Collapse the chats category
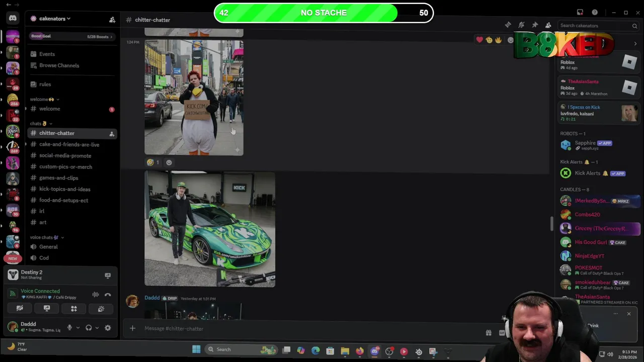This screenshot has width=644, height=362. coord(41,124)
